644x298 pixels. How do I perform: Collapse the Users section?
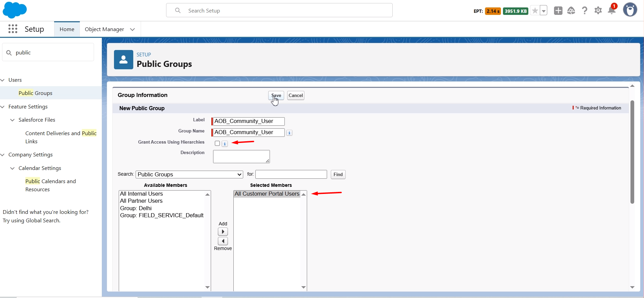pyautogui.click(x=3, y=80)
